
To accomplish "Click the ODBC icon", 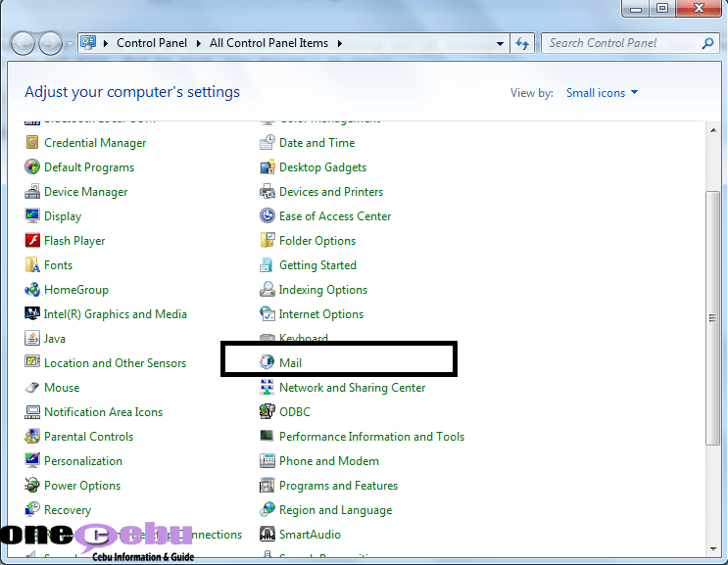I will click(x=267, y=411).
